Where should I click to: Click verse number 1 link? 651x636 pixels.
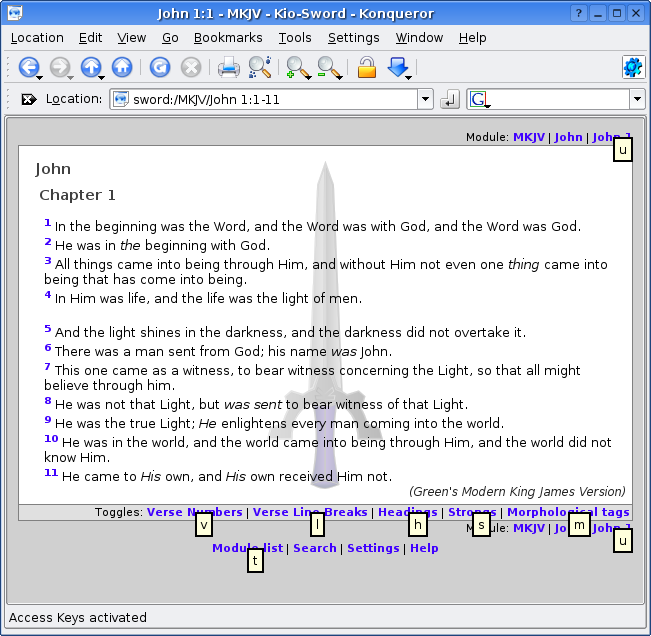click(x=48, y=223)
